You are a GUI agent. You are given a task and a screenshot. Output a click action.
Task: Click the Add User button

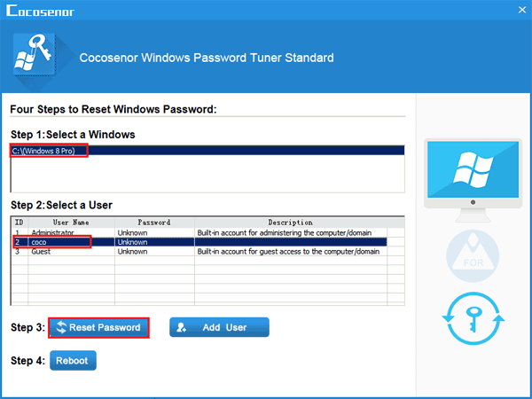click(219, 327)
